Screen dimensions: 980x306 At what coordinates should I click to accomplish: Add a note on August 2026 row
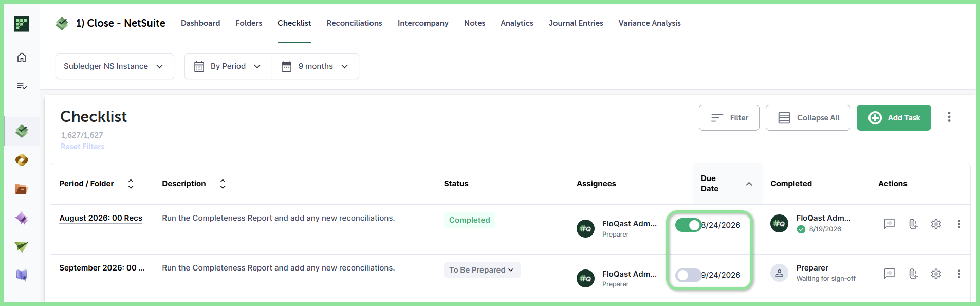[x=890, y=224]
